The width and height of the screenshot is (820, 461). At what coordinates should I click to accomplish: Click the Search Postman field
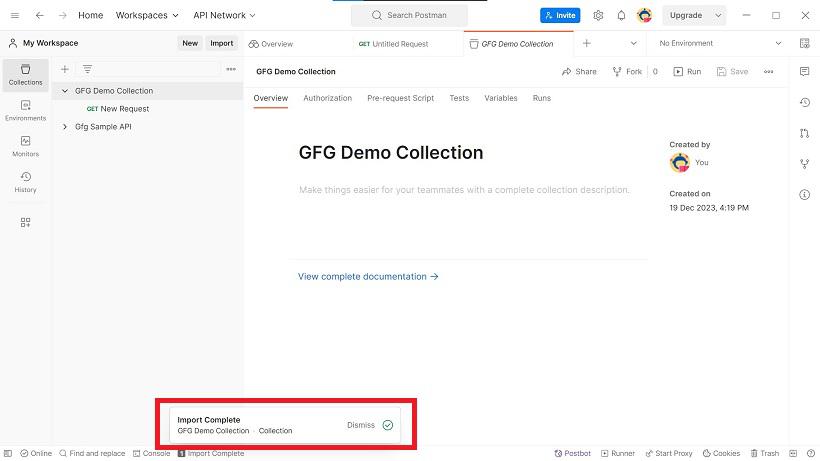coord(409,15)
